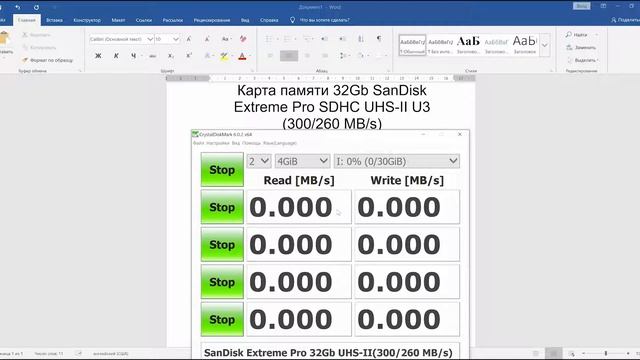Viewport: 640px width, 360px height.
Task: Open the 4GiB test size dropdown
Action: 302,161
